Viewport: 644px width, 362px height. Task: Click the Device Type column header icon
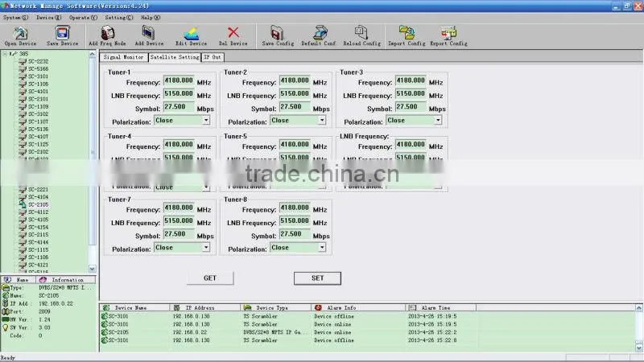(x=247, y=307)
